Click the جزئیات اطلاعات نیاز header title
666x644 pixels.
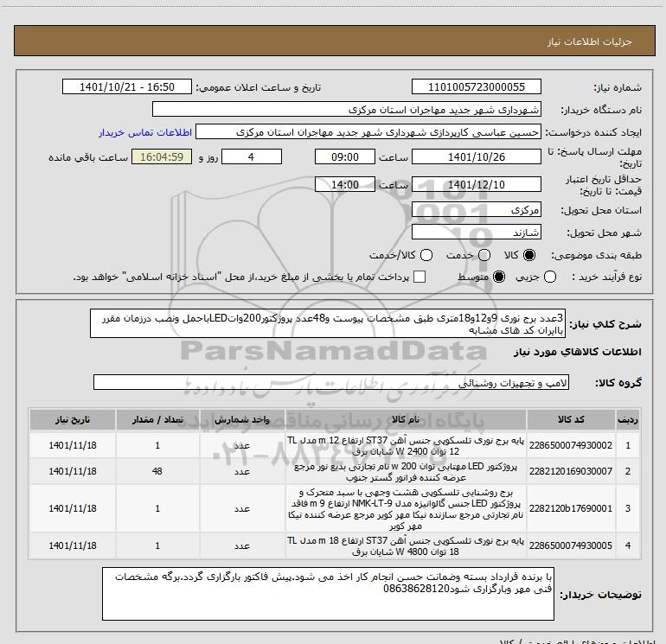coord(590,41)
